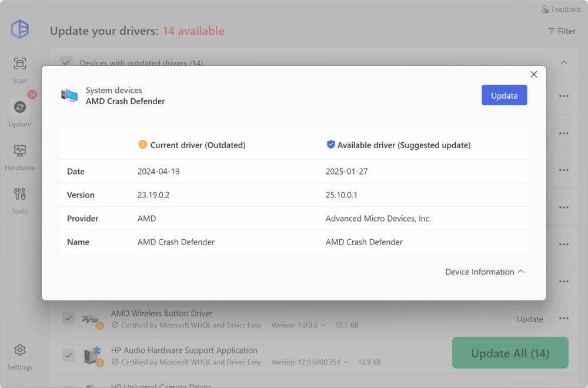Toggle the Devices with outdated drivers checkbox
The width and height of the screenshot is (588, 388).
[x=66, y=62]
